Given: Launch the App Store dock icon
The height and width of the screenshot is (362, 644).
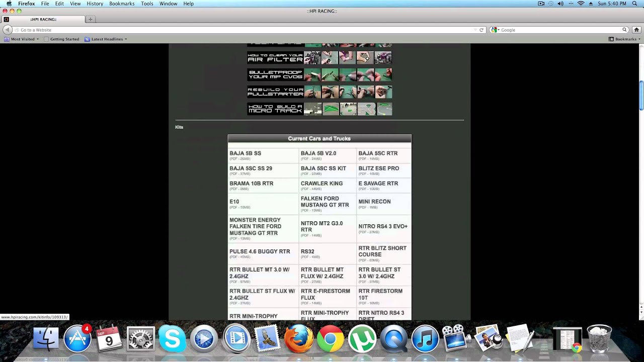Looking at the screenshot, I should click(x=77, y=338).
